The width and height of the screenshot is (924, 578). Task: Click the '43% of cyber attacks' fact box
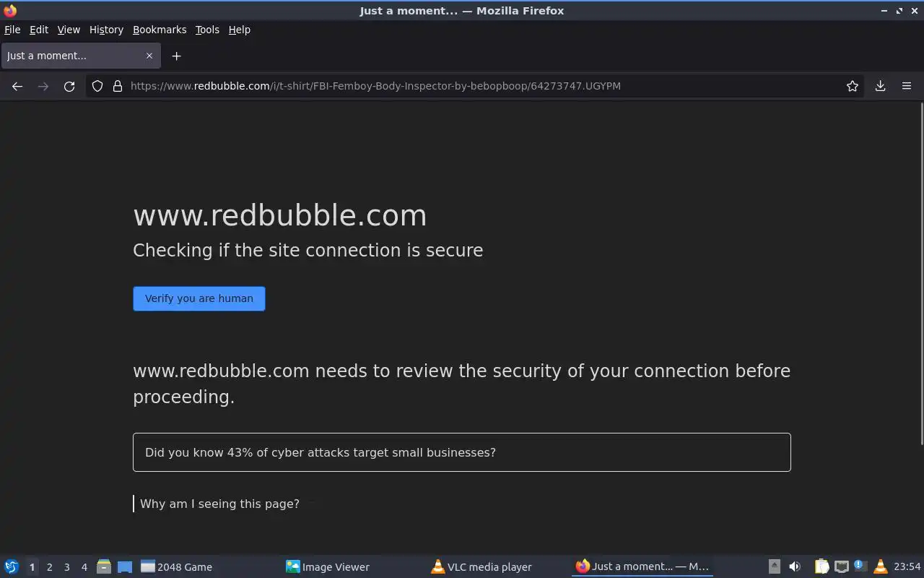point(462,452)
